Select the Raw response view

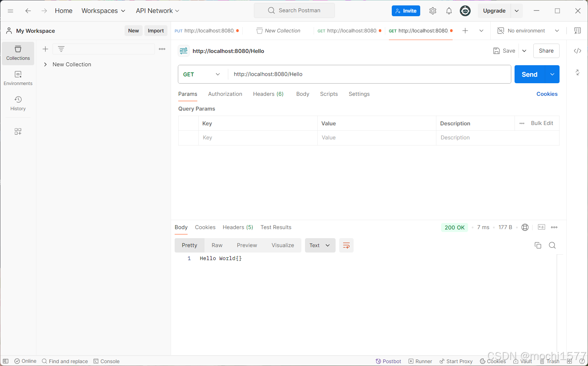click(217, 245)
